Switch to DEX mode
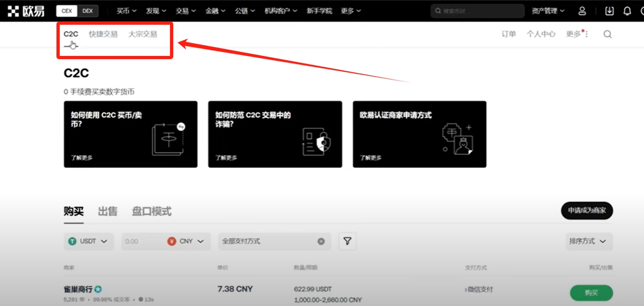The image size is (644, 306). click(x=88, y=11)
